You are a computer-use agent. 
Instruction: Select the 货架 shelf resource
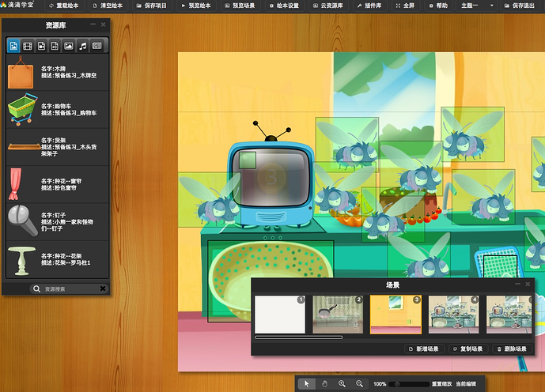[58, 147]
